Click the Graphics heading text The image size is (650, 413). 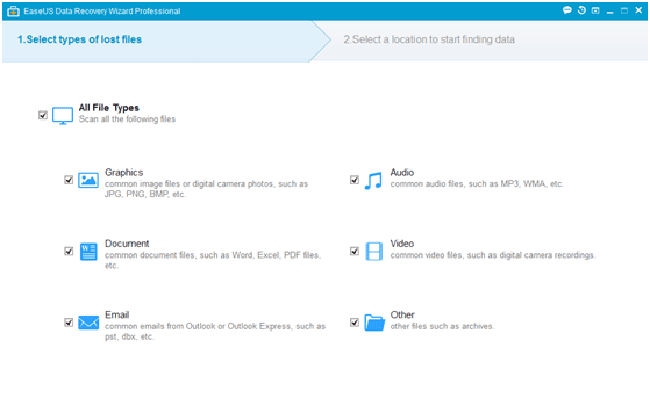pyautogui.click(x=124, y=172)
